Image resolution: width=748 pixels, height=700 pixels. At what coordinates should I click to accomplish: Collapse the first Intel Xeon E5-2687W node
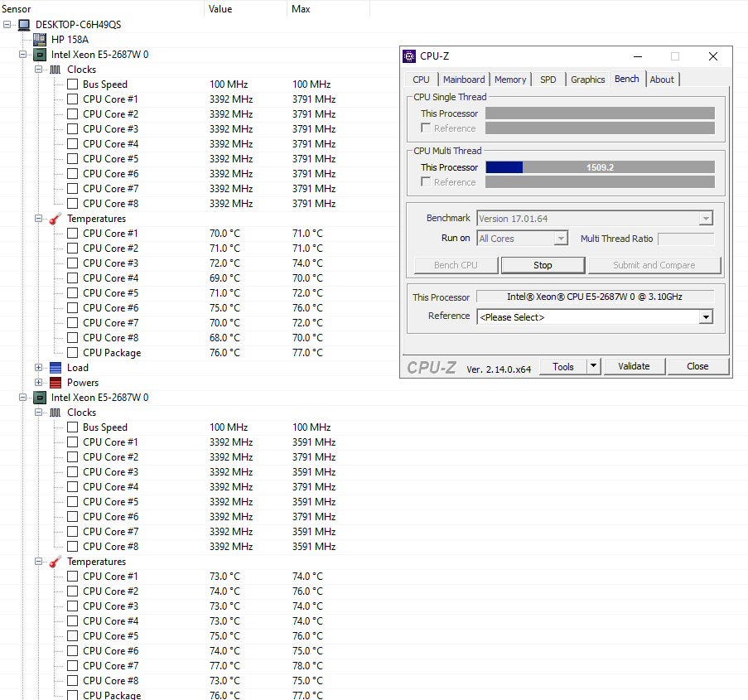(23, 55)
